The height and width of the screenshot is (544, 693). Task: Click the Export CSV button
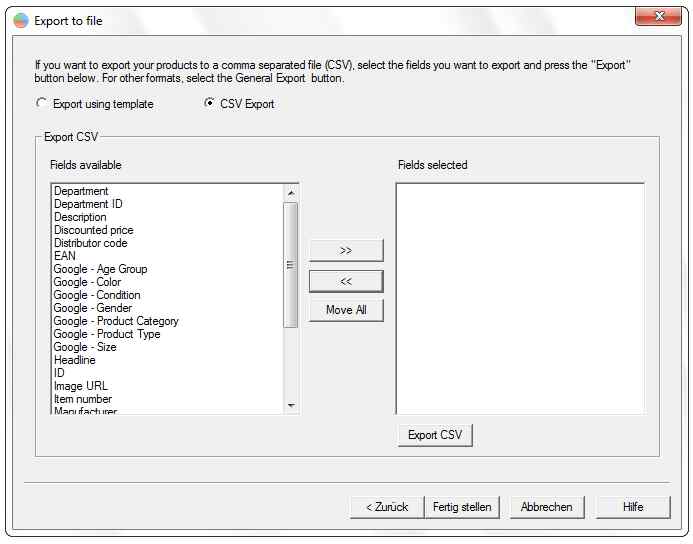click(435, 435)
